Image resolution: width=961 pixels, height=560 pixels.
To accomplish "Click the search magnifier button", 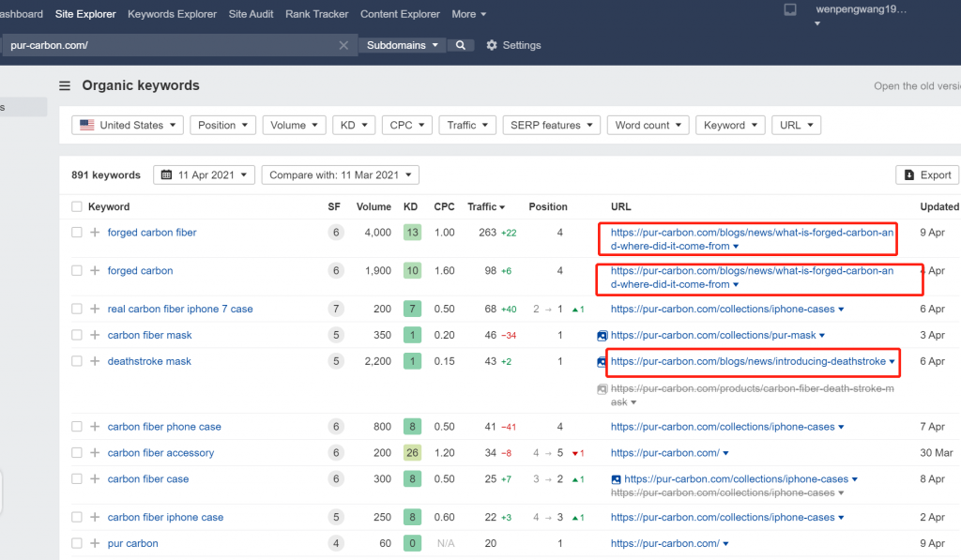I will tap(460, 45).
